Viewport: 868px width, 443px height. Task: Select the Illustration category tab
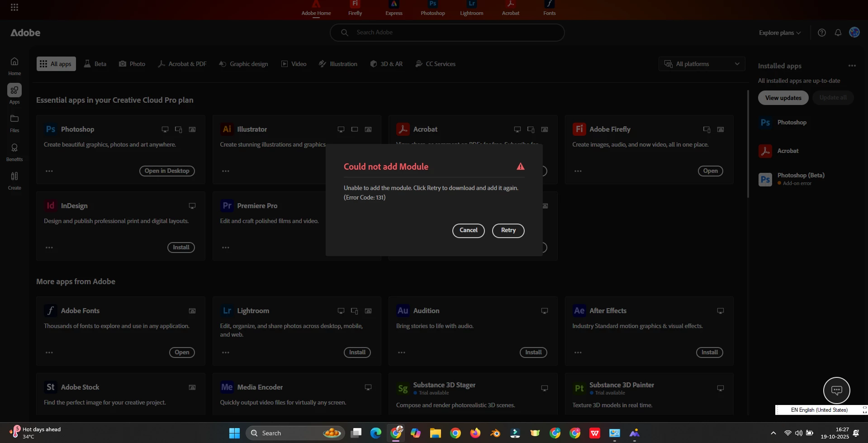coord(338,64)
